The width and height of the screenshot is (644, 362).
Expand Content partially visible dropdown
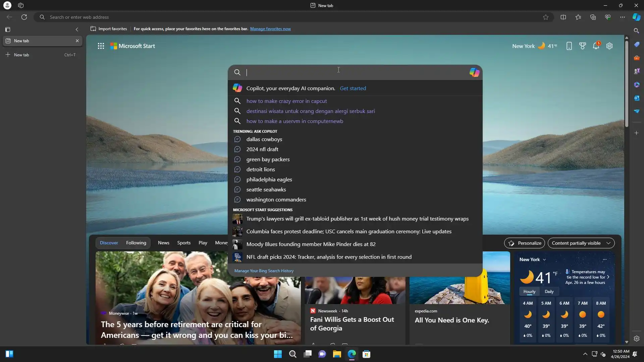pyautogui.click(x=581, y=243)
